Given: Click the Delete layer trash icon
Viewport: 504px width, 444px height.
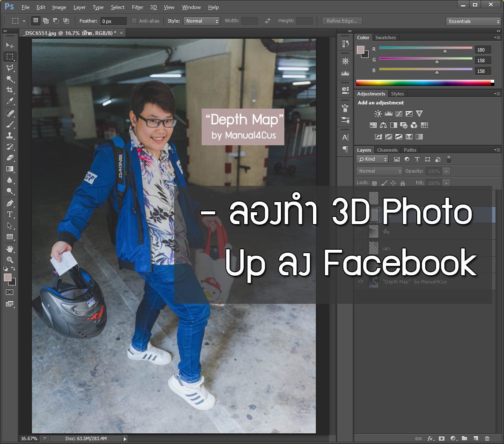Looking at the screenshot, I should (487, 438).
